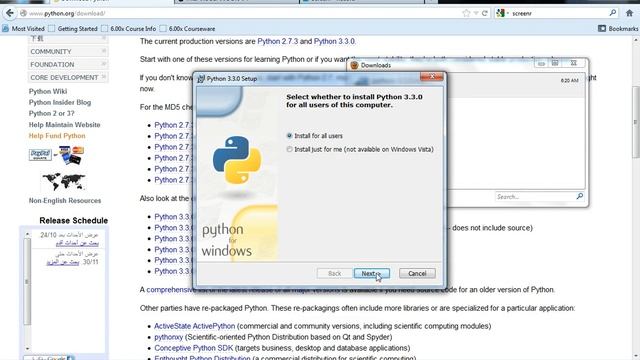640x360 pixels.
Task: Open 6.00x Course Info bookmark
Action: pos(129,29)
